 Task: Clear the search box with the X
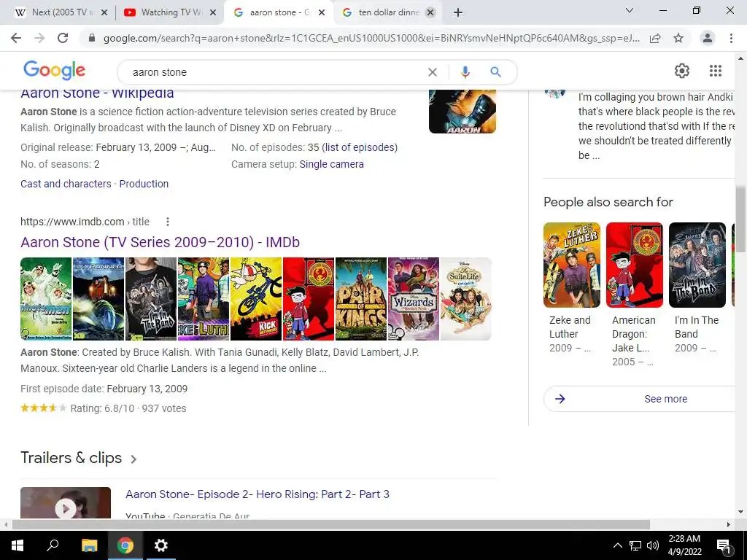coord(432,72)
